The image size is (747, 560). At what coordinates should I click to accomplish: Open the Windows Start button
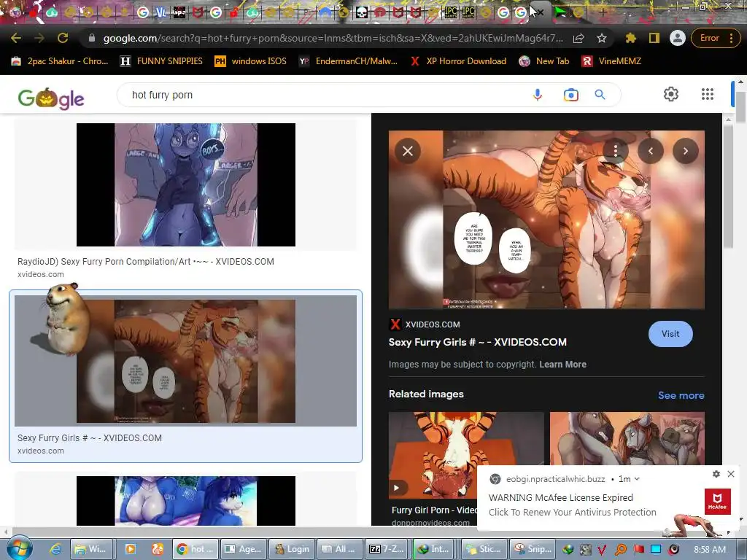click(x=18, y=548)
